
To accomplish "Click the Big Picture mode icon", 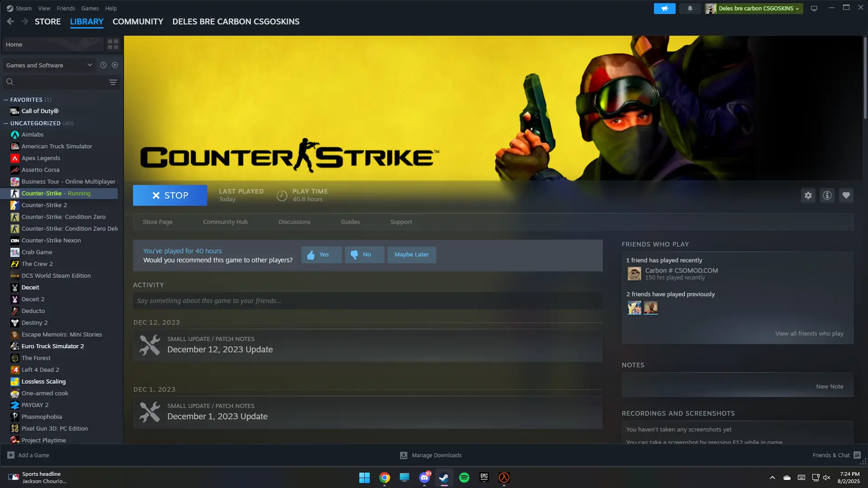I will 814,9.
